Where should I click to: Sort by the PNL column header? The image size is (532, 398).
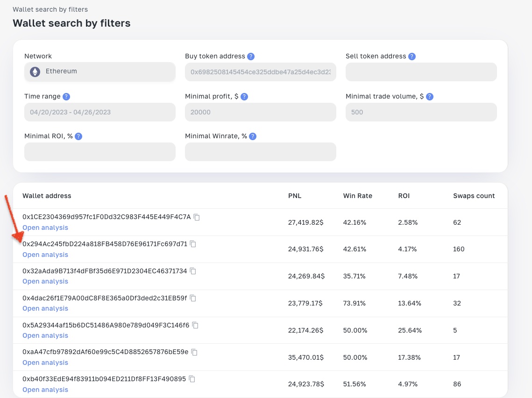[x=295, y=196]
